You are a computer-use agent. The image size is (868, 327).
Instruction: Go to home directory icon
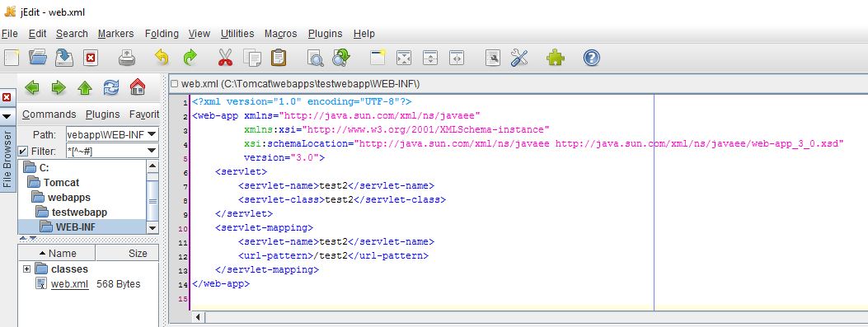(x=138, y=86)
